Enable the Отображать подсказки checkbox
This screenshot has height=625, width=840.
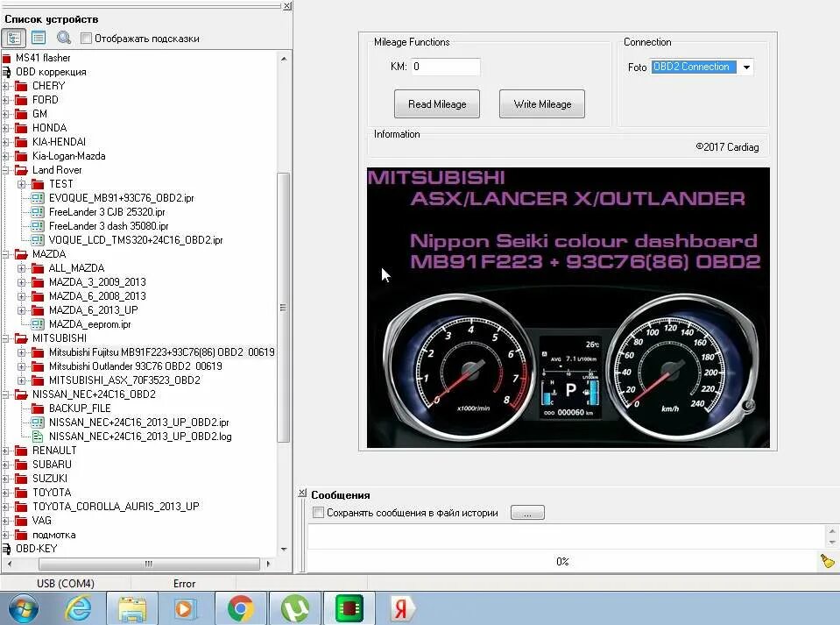tap(86, 39)
